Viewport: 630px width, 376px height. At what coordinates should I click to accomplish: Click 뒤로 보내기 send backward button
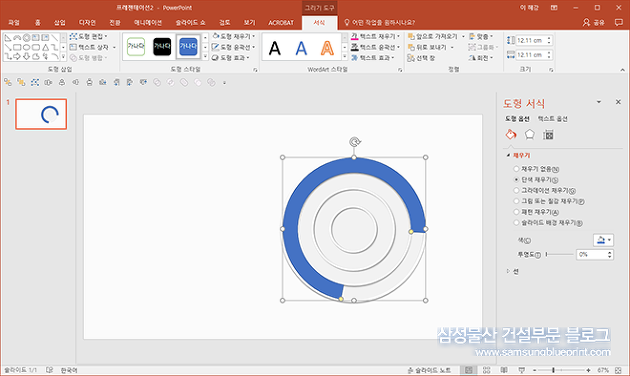pos(431,47)
